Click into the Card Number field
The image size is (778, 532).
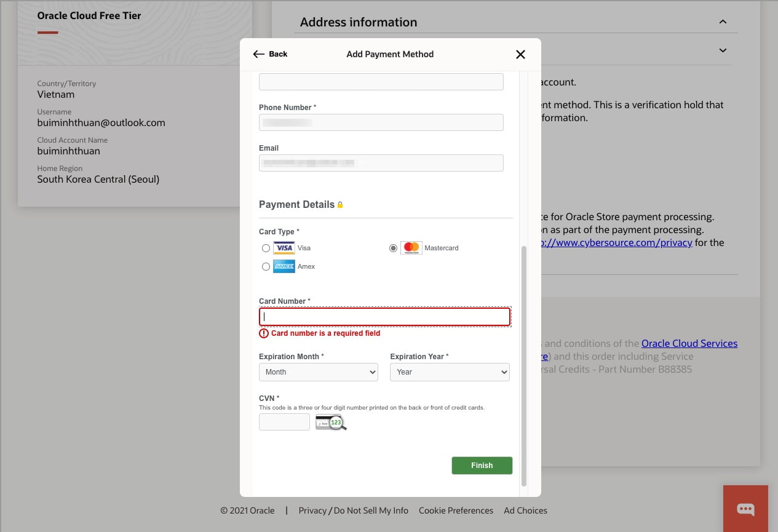point(384,317)
